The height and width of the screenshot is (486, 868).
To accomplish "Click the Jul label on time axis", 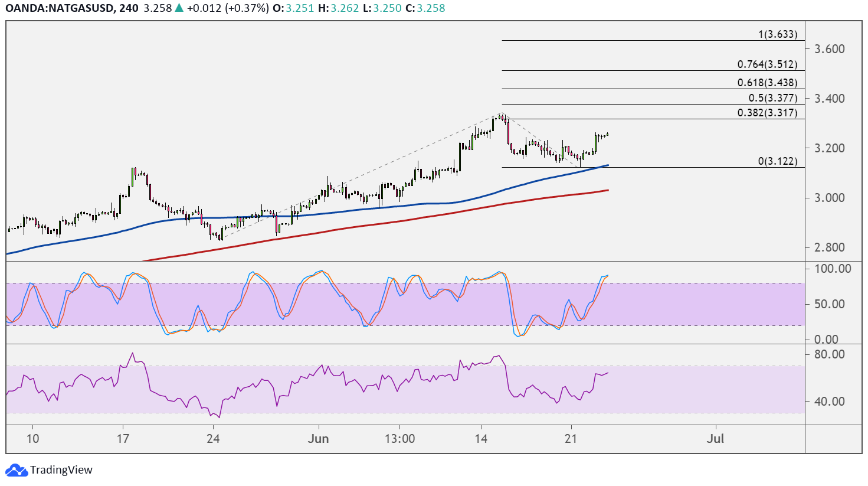I will [716, 439].
